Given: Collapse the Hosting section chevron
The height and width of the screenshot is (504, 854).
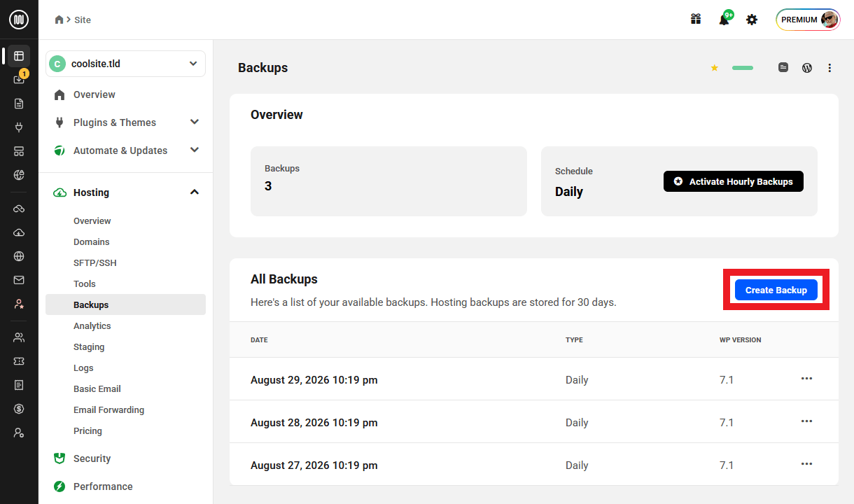Looking at the screenshot, I should pos(195,192).
